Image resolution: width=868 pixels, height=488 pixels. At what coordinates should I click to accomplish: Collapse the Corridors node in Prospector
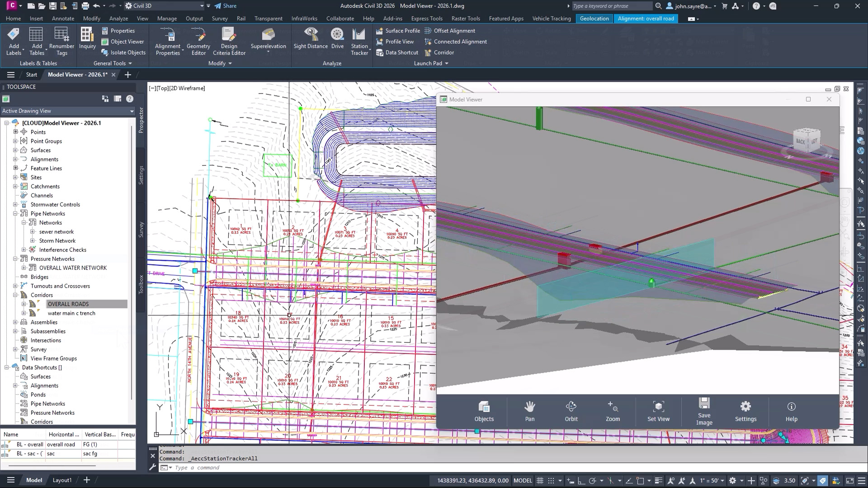pyautogui.click(x=15, y=295)
